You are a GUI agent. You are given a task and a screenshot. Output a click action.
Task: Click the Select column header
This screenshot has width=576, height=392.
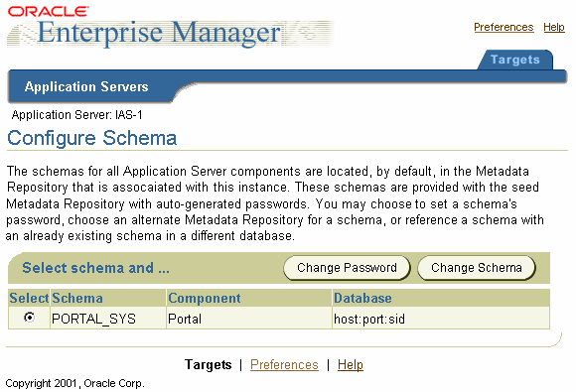(29, 298)
